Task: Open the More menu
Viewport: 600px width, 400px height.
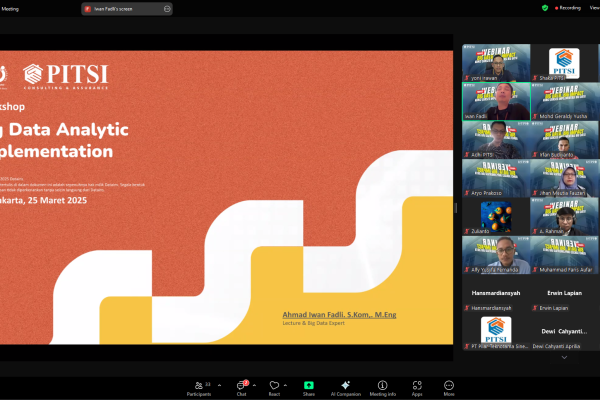Action: click(449, 389)
